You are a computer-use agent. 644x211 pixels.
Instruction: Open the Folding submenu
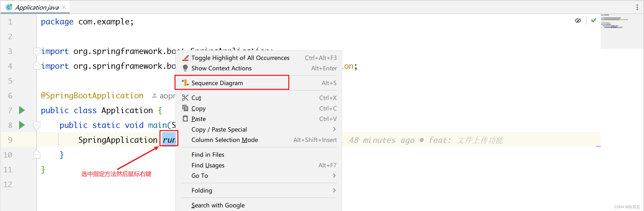[x=259, y=190]
